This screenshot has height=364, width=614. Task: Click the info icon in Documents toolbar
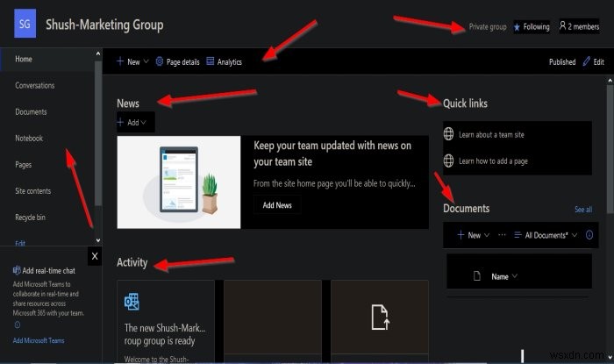pos(589,235)
